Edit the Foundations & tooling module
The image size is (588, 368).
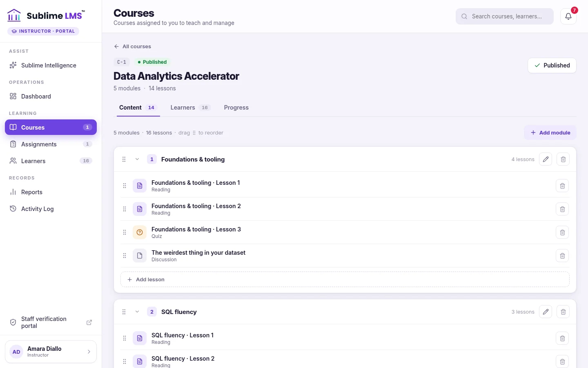pos(546,159)
